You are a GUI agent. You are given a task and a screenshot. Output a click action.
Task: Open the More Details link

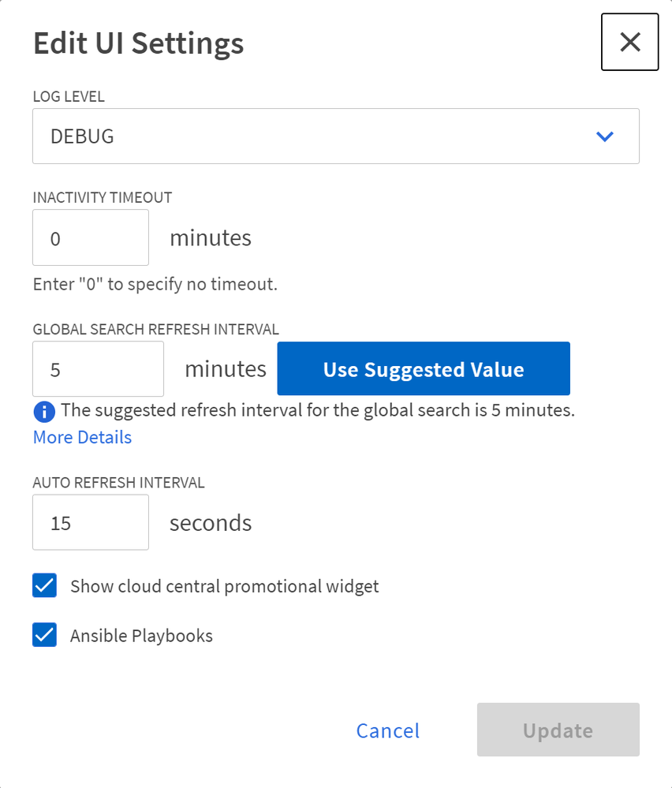tap(82, 437)
